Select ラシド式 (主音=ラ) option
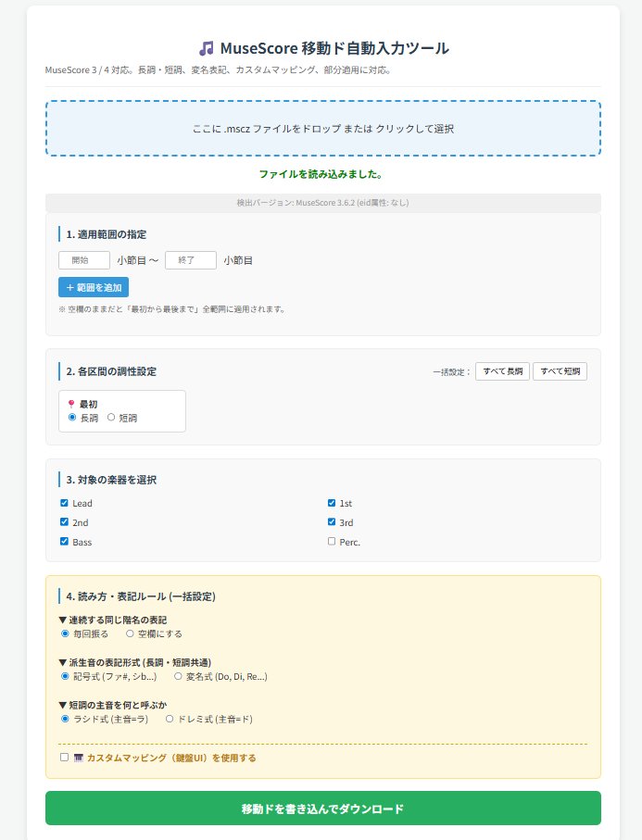 point(66,719)
